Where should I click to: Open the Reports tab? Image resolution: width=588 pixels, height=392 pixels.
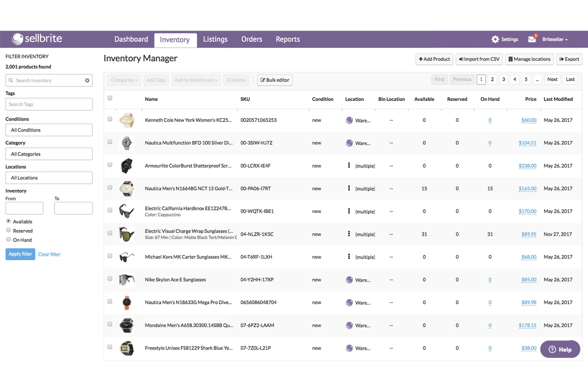point(288,39)
